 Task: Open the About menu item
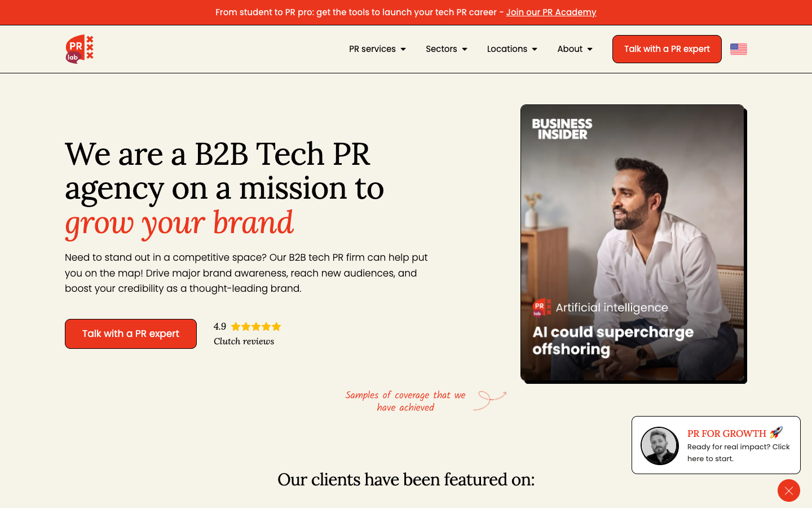570,49
